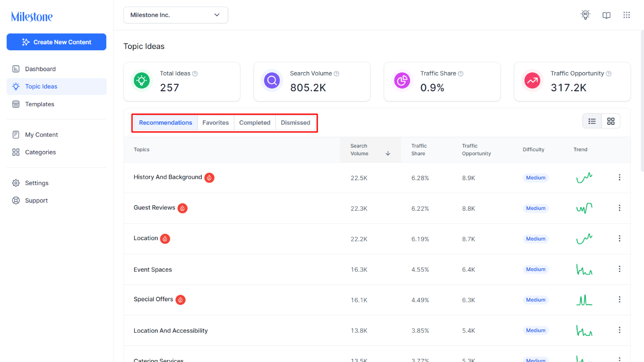Open three-dot menu for History And Background

pyautogui.click(x=619, y=177)
